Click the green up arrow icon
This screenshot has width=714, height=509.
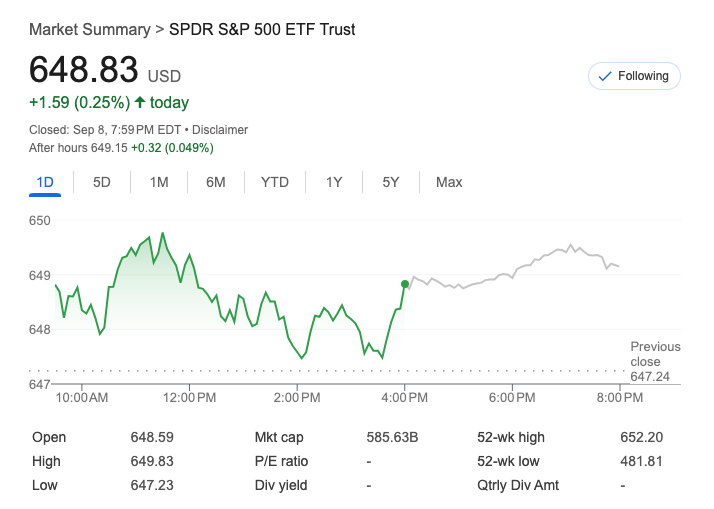pos(140,102)
